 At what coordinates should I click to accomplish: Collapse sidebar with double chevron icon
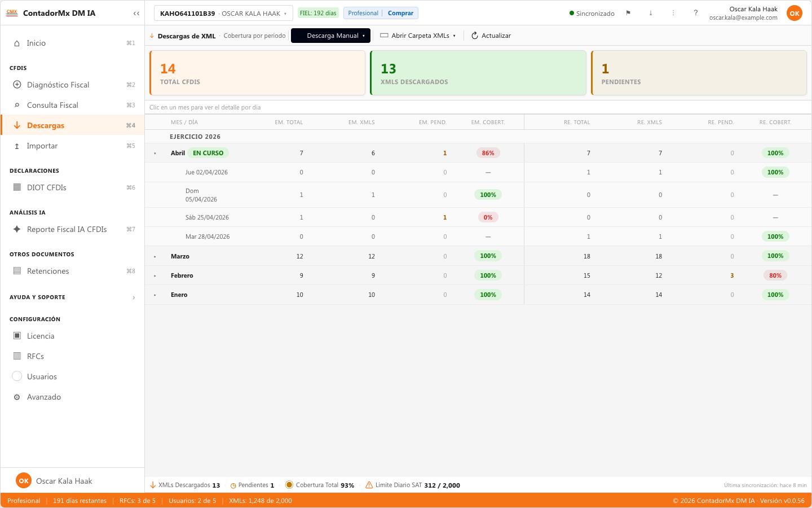[136, 13]
